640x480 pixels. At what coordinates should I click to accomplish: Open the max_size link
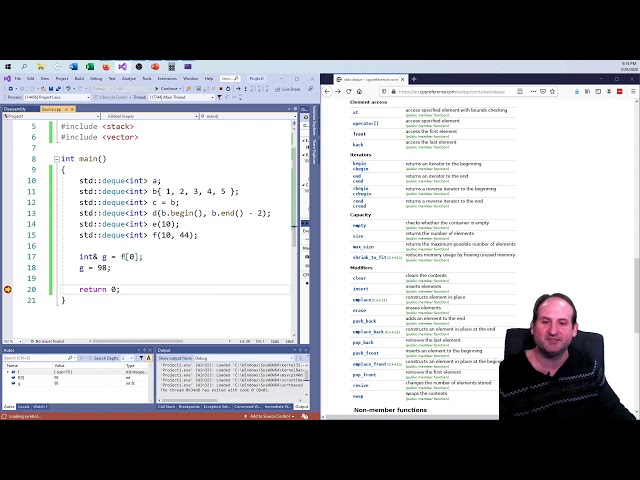(x=363, y=247)
